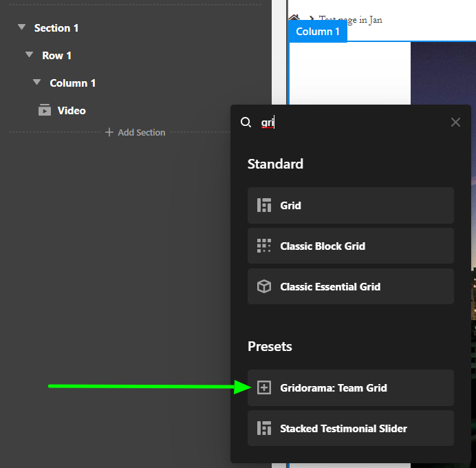The height and width of the screenshot is (468, 476).
Task: Insert the Stacked Testimonial Slider preset
Action: pyautogui.click(x=351, y=428)
